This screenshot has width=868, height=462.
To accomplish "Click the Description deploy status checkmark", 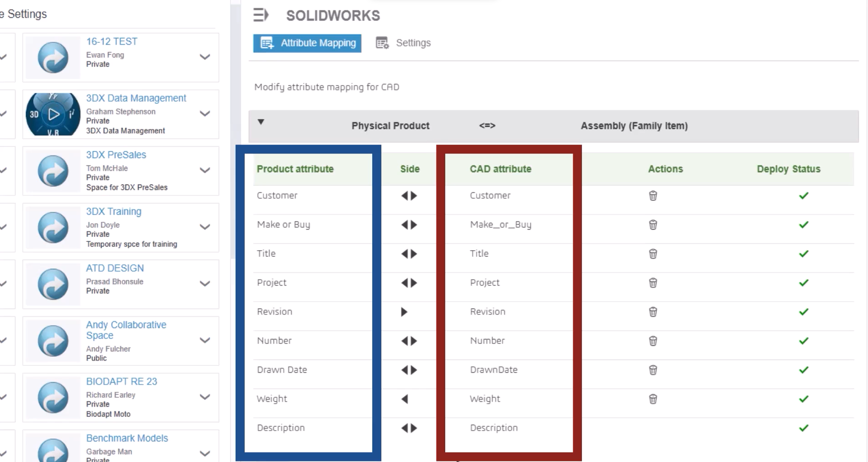I will (x=804, y=428).
